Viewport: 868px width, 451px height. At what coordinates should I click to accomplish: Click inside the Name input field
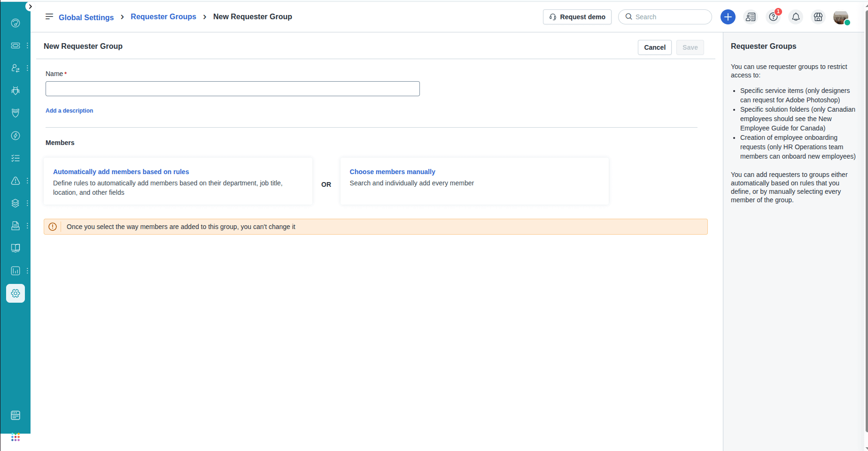coord(232,89)
